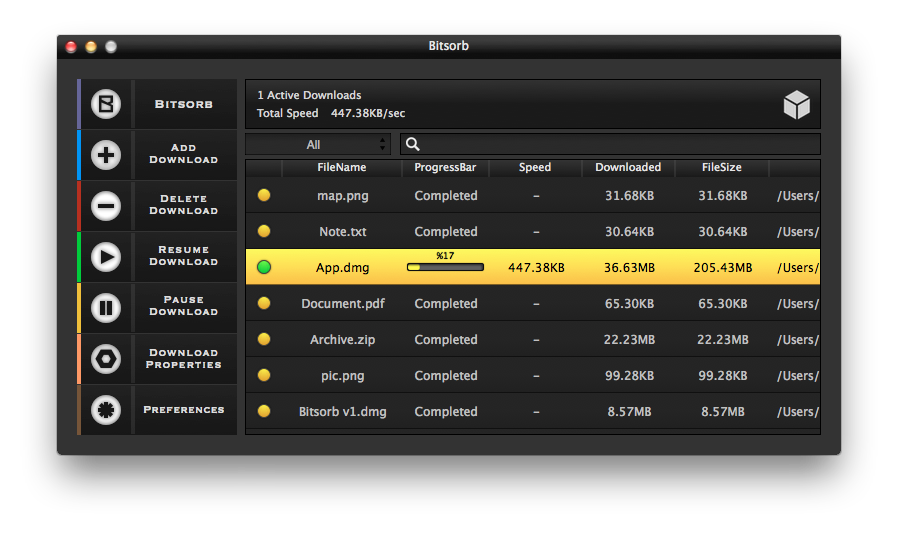This screenshot has height=534, width=898.
Task: Click the Resume Download label button
Action: pos(184,256)
